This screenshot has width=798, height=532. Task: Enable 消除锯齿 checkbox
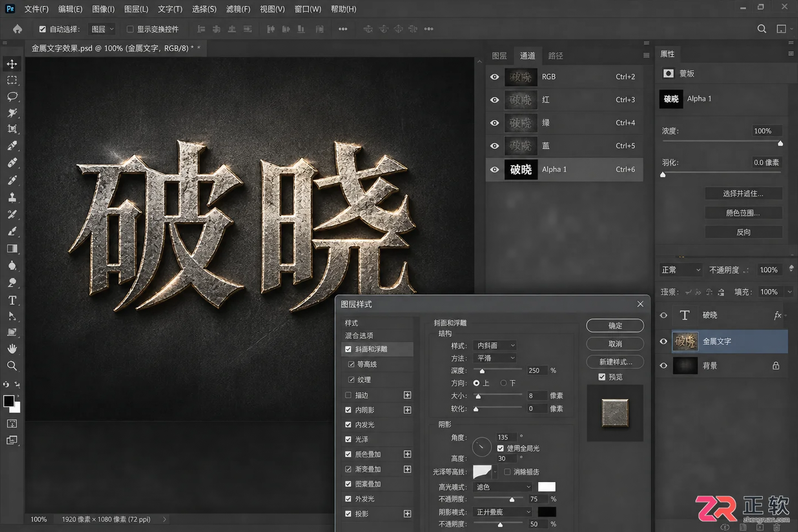pyautogui.click(x=507, y=472)
